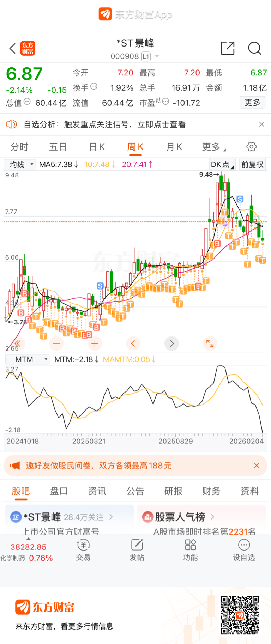
Task: Tap the red 东方财富 logo badge
Action: 28,48
